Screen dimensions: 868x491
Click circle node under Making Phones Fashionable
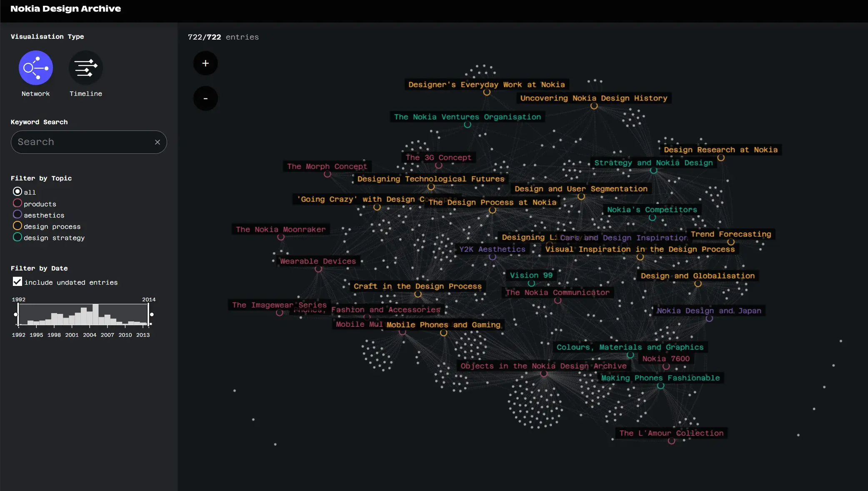(661, 386)
